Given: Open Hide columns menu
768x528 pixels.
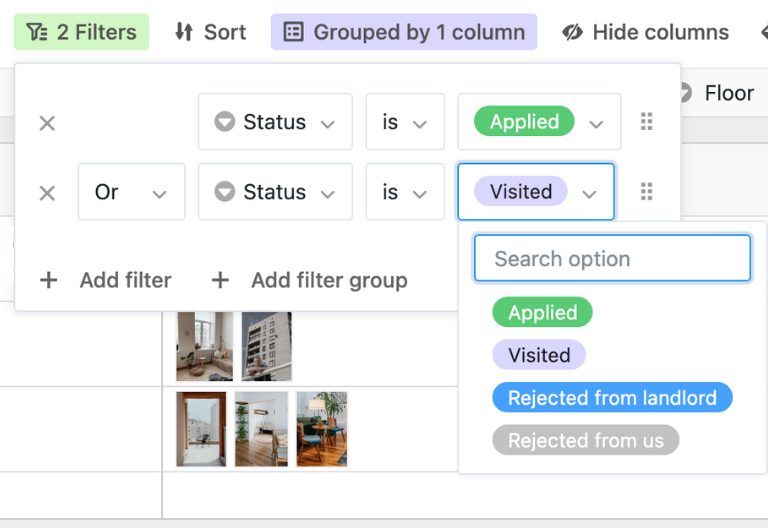Looking at the screenshot, I should pos(645,32).
